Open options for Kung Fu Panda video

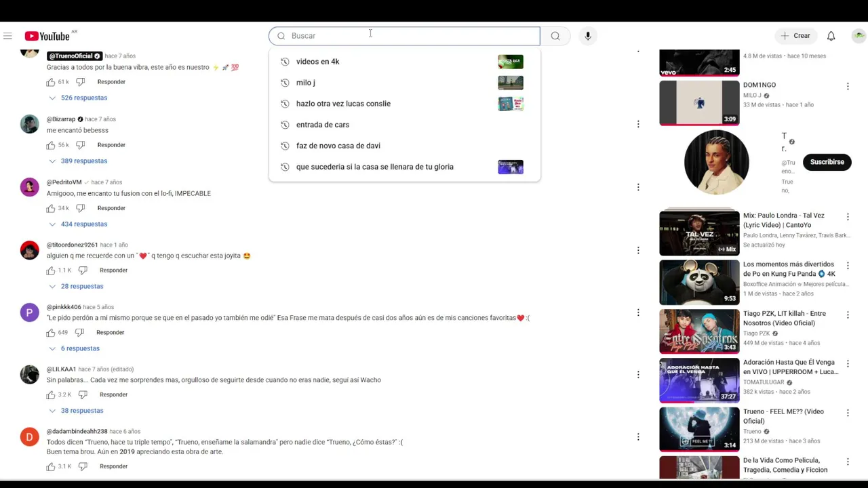pos(848,266)
